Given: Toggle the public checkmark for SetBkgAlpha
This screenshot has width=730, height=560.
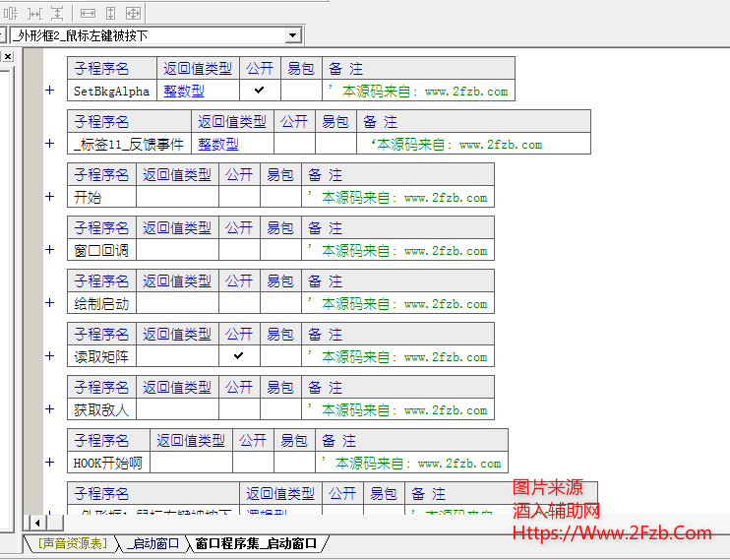Looking at the screenshot, I should coord(260,91).
